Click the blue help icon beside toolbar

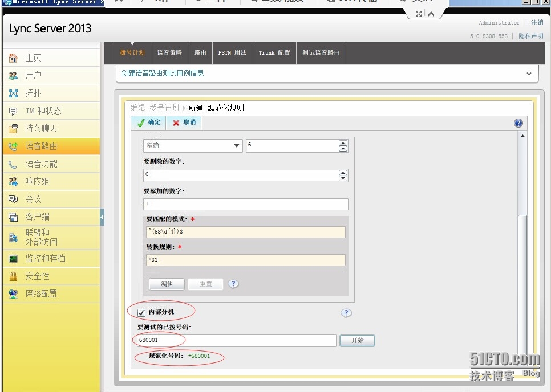[x=518, y=123]
